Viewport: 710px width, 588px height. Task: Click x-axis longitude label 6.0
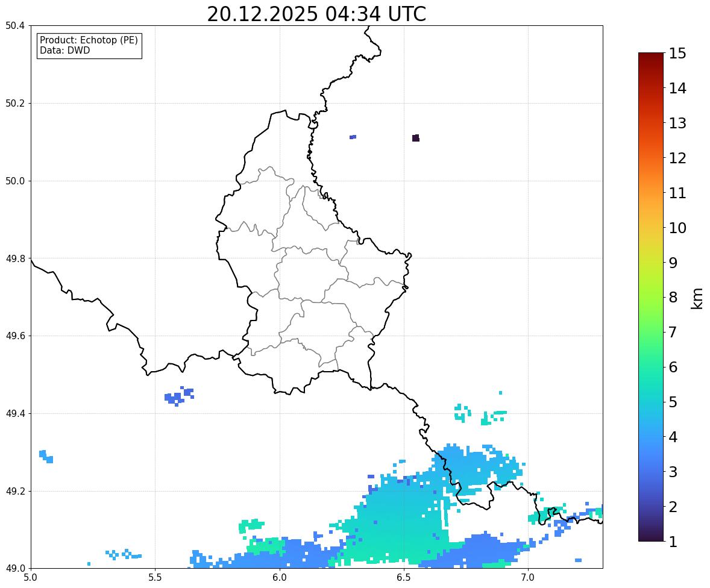click(x=280, y=578)
